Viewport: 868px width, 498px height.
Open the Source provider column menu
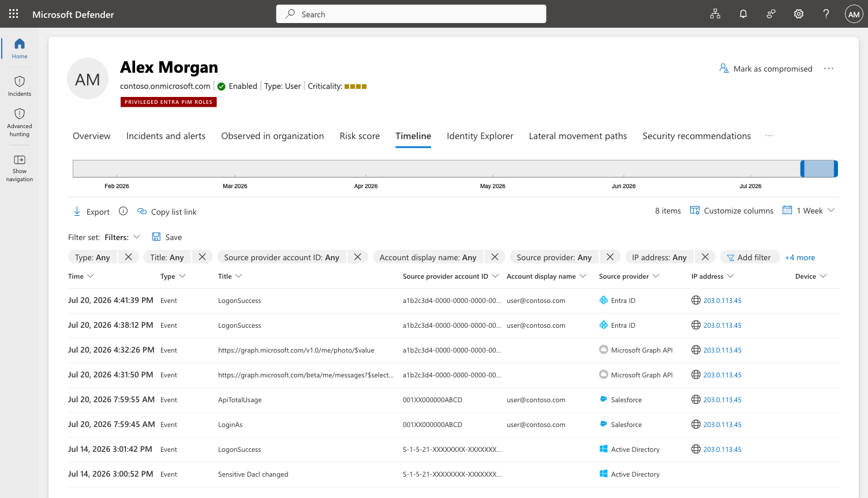coord(629,276)
